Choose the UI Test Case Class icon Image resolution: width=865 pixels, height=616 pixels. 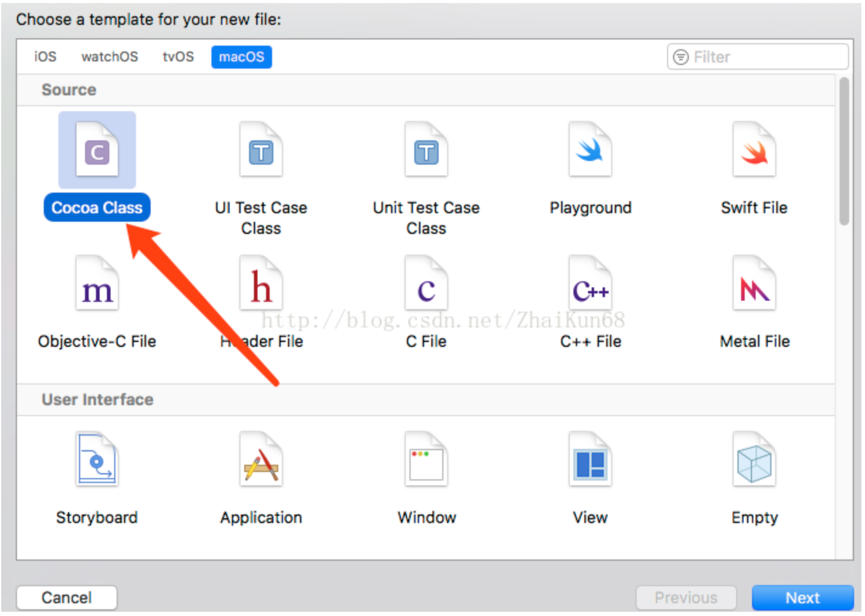[261, 150]
